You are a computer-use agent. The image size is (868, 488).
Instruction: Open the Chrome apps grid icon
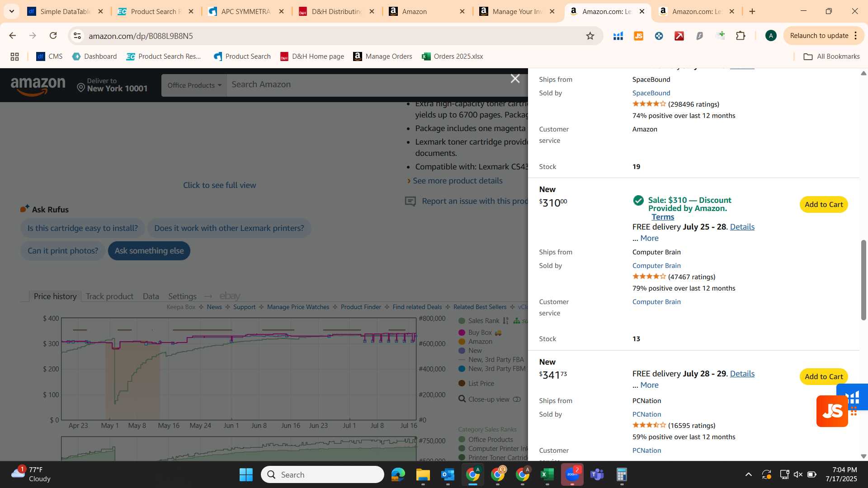[x=14, y=56]
